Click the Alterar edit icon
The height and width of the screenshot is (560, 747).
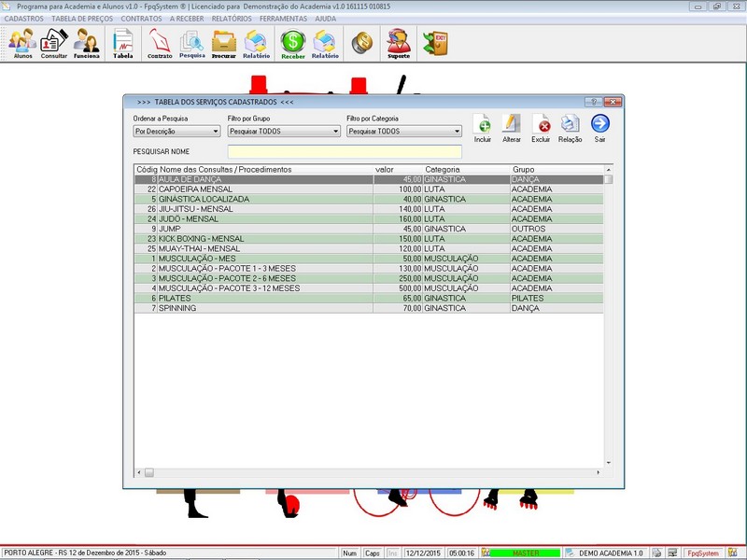click(x=512, y=127)
